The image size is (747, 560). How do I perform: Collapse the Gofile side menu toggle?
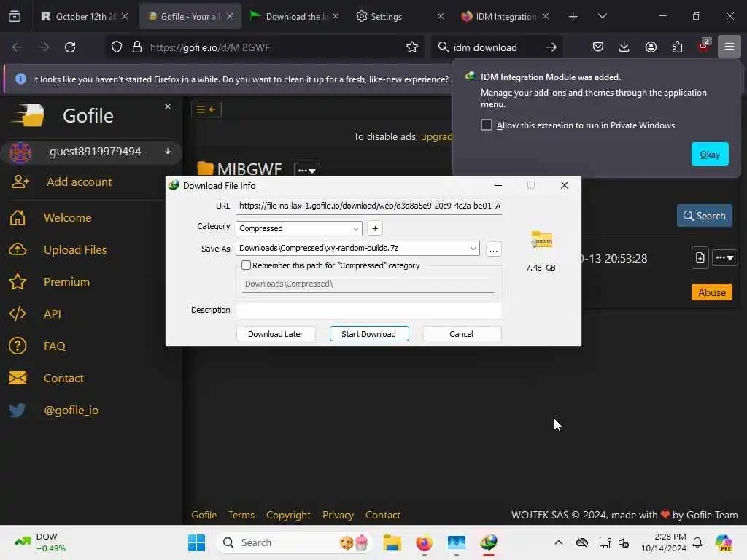pos(206,109)
